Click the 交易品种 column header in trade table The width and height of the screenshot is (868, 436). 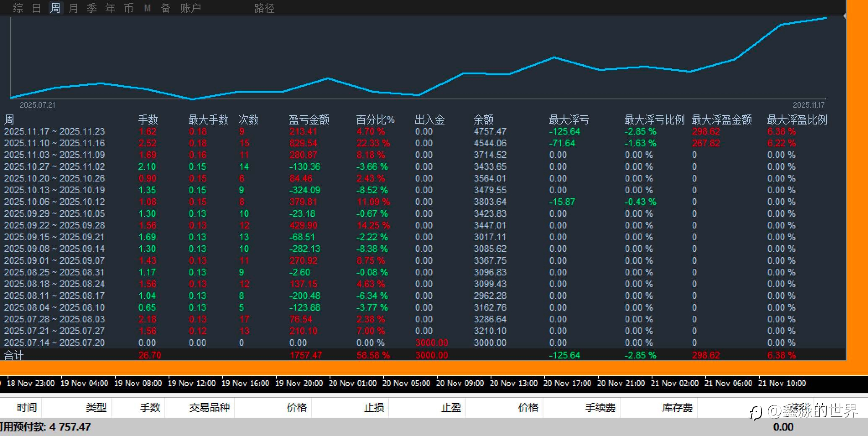click(x=209, y=407)
